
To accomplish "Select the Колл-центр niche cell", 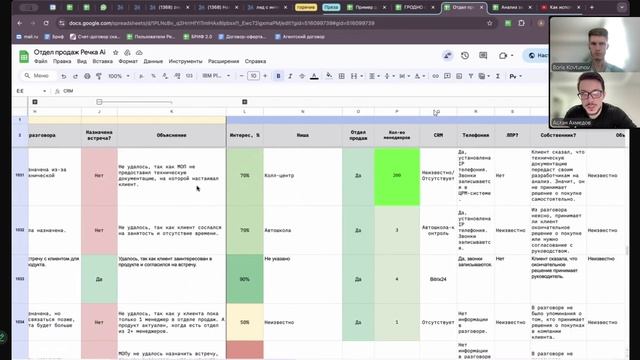I will [302, 176].
